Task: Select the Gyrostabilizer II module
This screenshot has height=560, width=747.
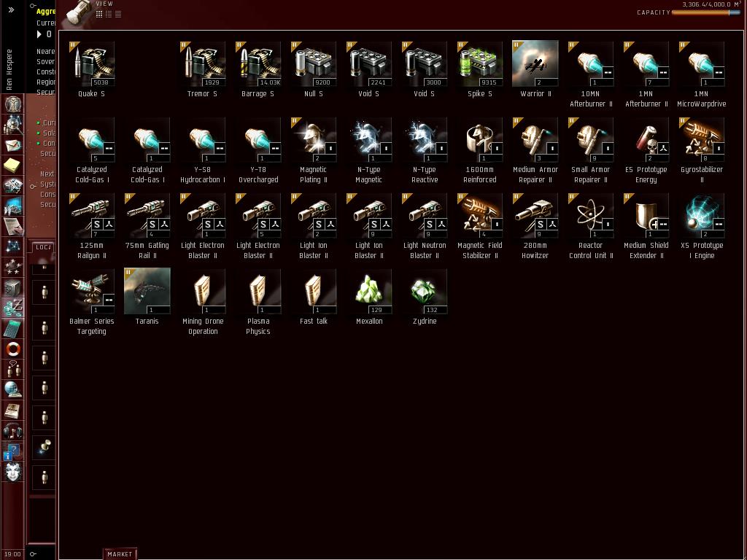Action: coord(701,150)
